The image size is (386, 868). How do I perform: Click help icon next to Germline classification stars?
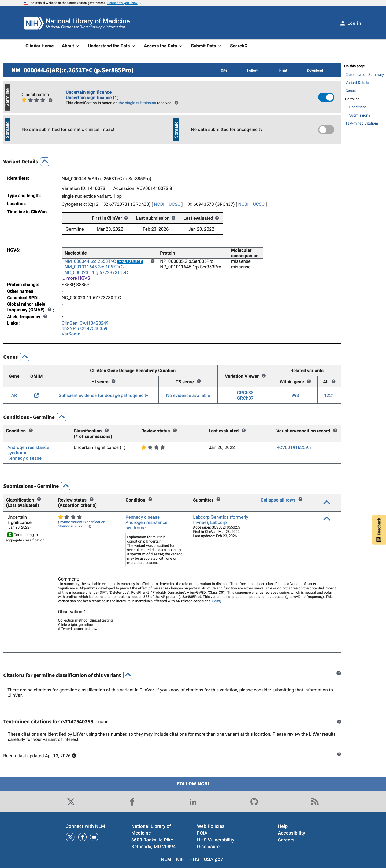point(50,100)
